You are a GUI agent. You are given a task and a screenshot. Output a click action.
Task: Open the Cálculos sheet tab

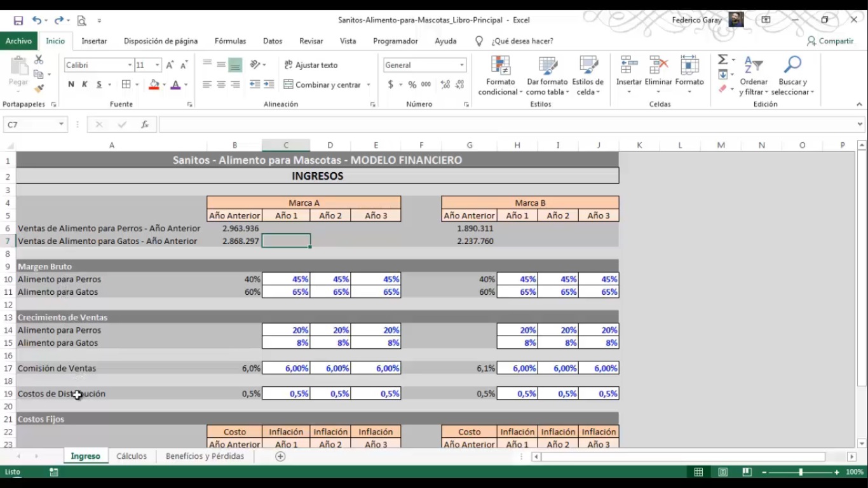(x=132, y=456)
